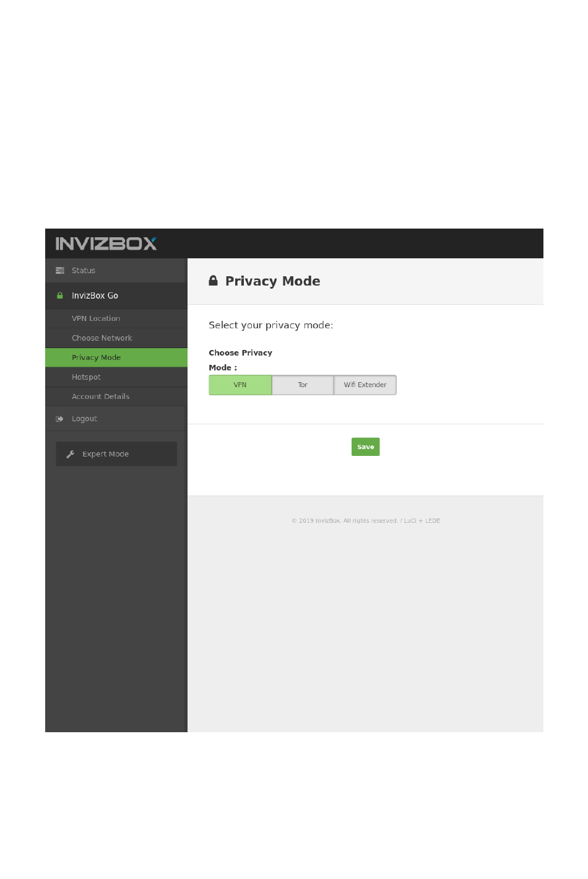Viewport: 588px width, 879px height.
Task: Open the VPN Location menu entry
Action: [x=116, y=318]
